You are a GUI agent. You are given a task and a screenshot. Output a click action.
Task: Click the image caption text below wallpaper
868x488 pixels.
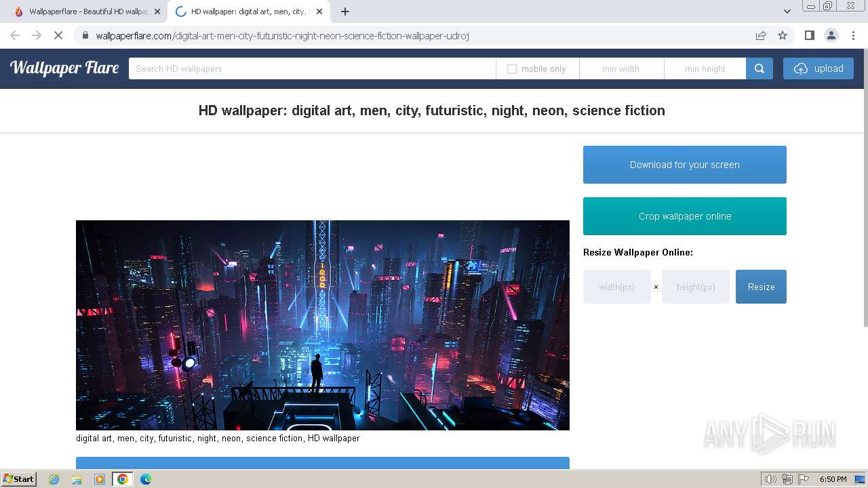tap(218, 439)
